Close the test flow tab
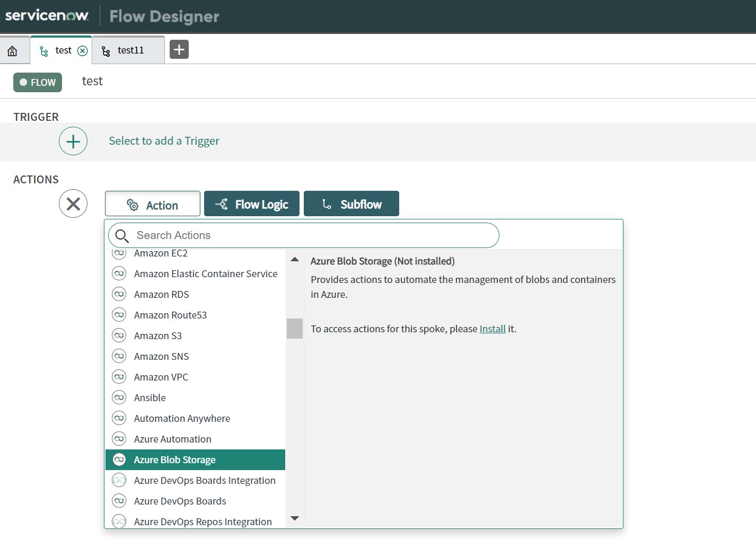The width and height of the screenshot is (756, 557). pyautogui.click(x=83, y=50)
